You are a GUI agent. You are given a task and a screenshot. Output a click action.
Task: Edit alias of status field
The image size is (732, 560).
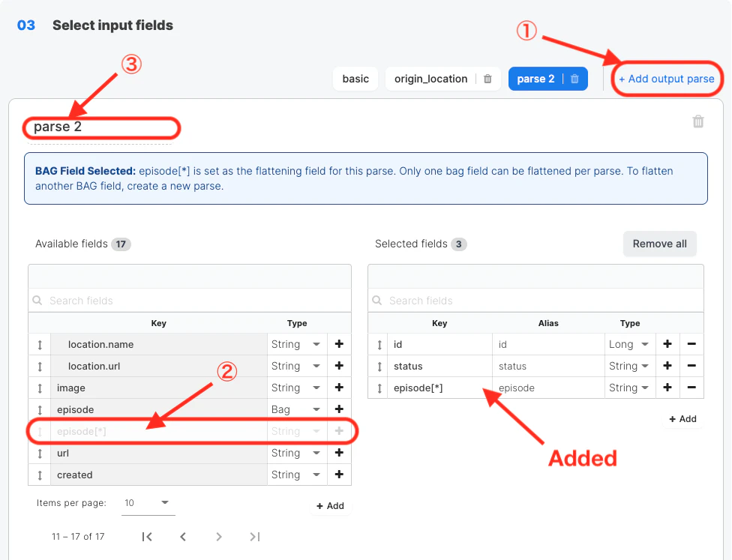tap(548, 365)
